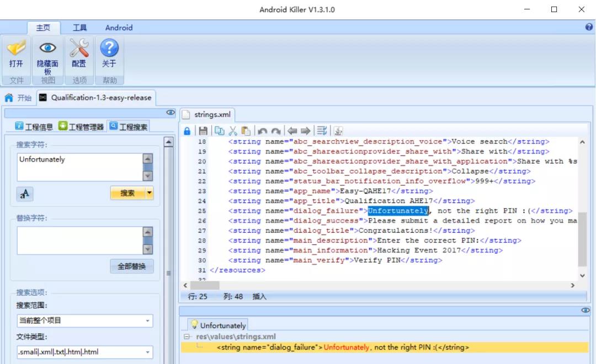The image size is (596, 364).
Task: Click replace text box down arrow
Action: (x=147, y=249)
